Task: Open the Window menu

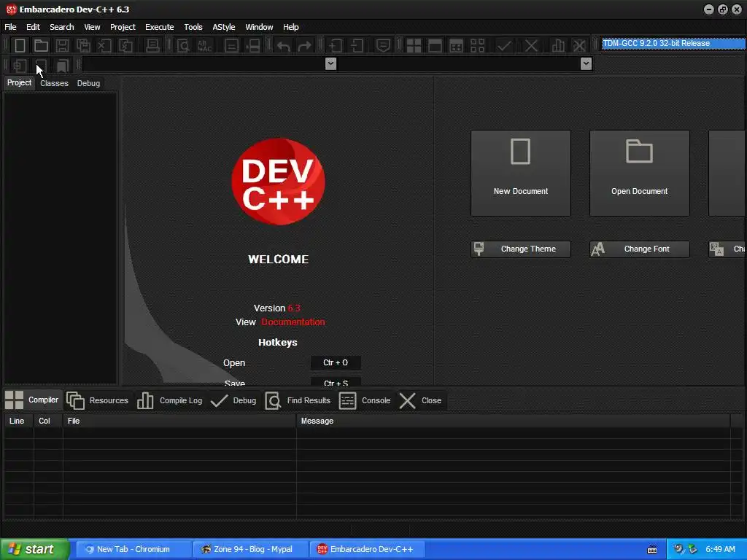Action: point(259,27)
